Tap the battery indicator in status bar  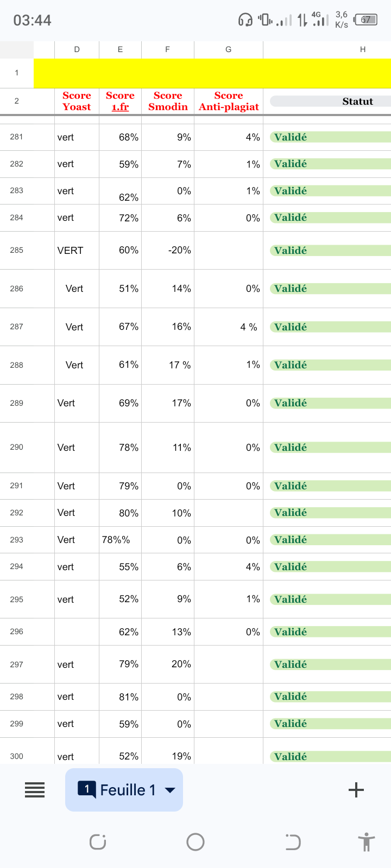[x=365, y=20]
